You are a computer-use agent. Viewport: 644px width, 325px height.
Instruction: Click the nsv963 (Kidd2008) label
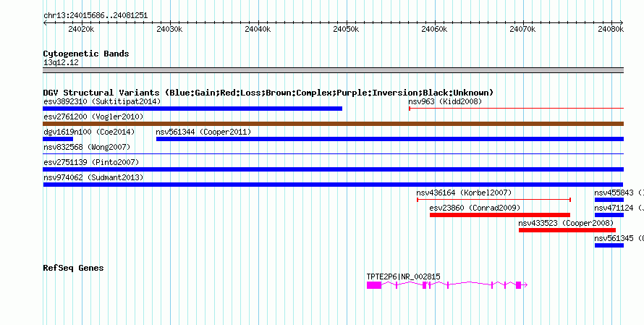tap(445, 101)
